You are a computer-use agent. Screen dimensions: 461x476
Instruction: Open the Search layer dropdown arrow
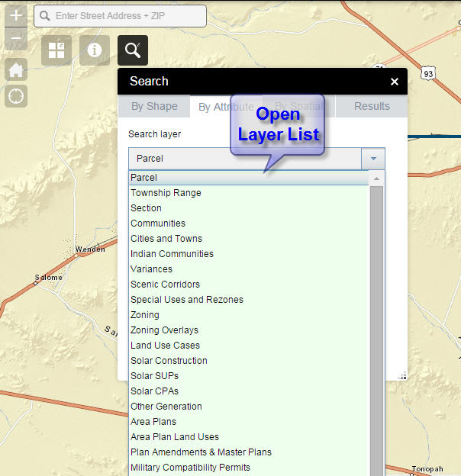tap(373, 159)
